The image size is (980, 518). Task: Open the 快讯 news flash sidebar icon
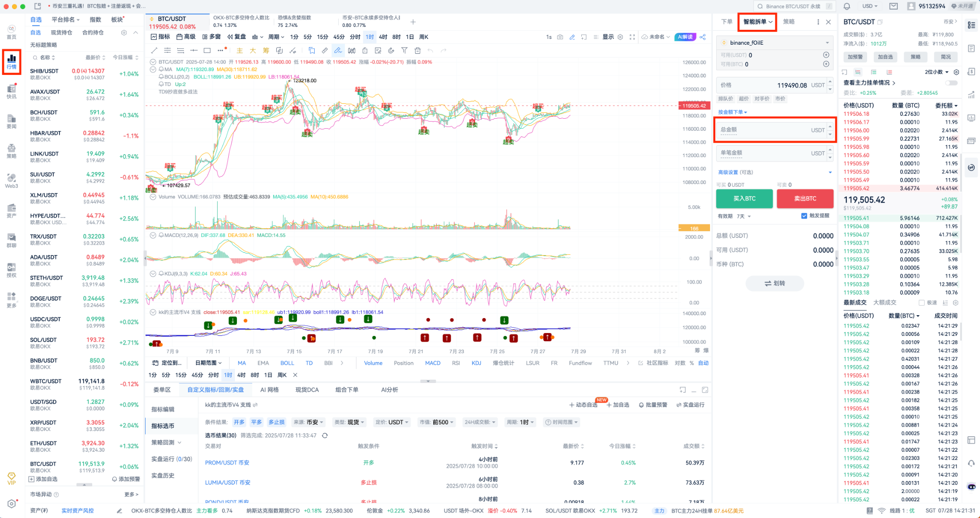pyautogui.click(x=12, y=91)
